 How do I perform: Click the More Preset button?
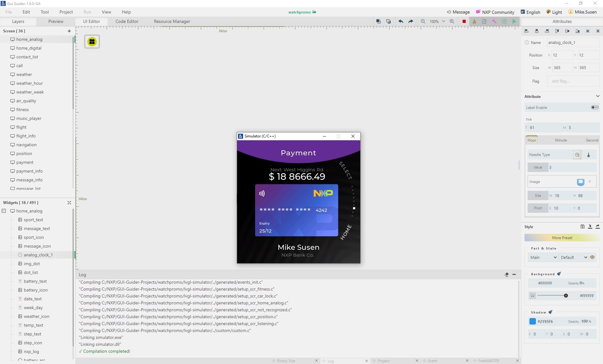point(562,238)
